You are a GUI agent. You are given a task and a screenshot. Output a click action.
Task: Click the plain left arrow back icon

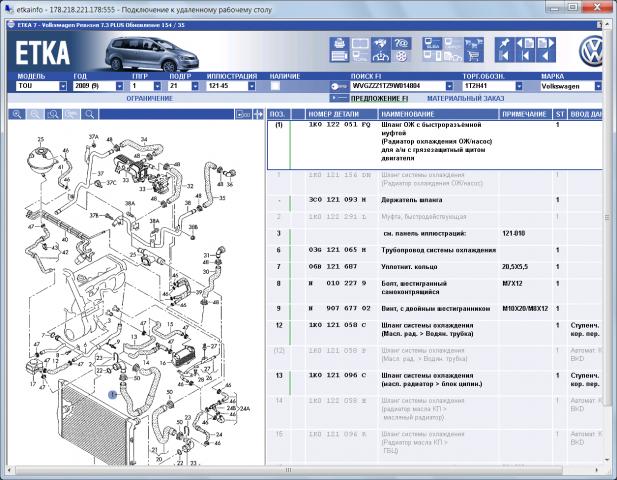(x=546, y=56)
